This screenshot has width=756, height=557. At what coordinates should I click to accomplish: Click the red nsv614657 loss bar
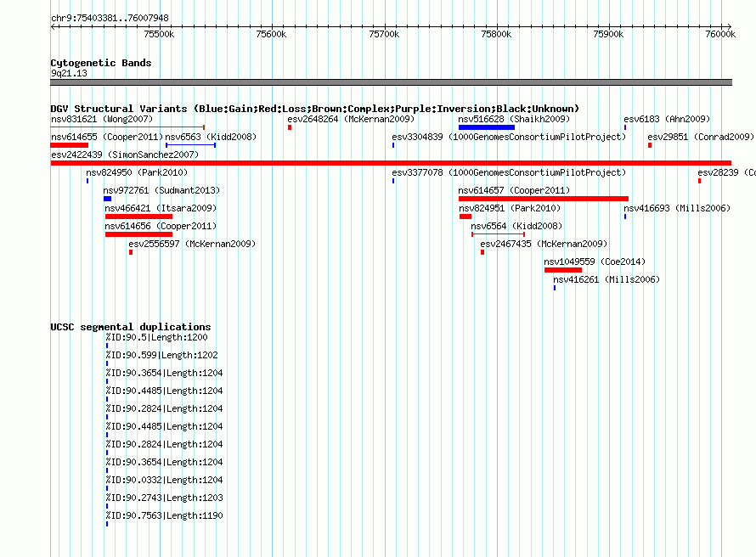point(544,199)
